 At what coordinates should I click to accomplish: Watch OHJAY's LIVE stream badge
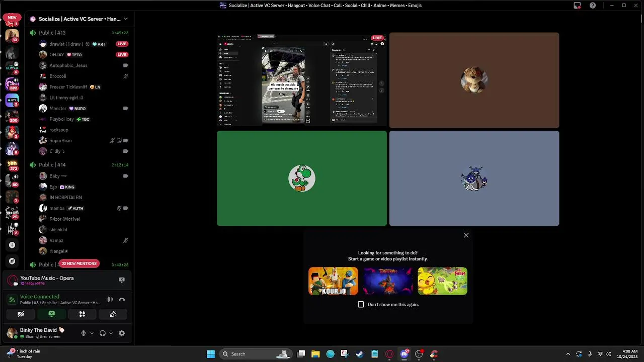(x=122, y=55)
